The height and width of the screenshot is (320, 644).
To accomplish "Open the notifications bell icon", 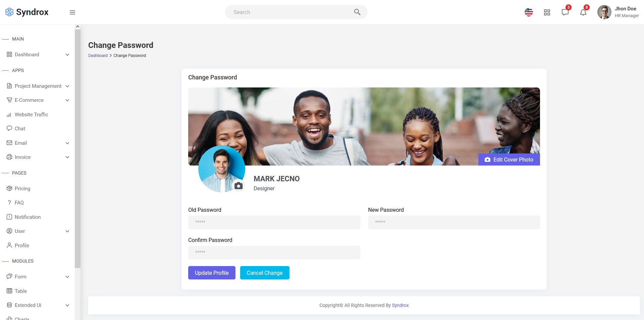I will coord(584,12).
